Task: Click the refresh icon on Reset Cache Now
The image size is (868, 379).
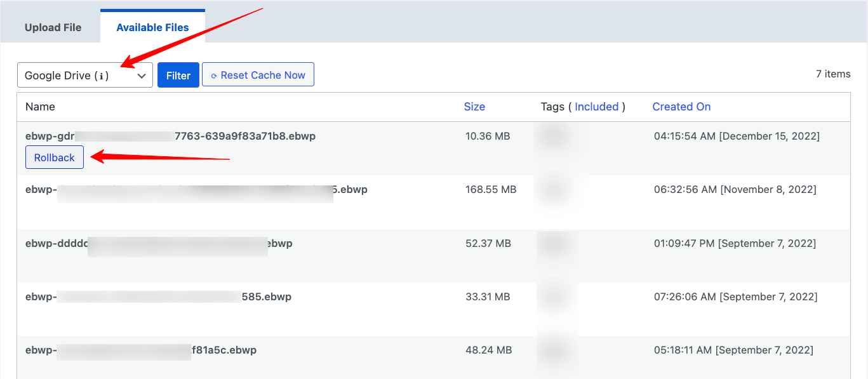Action: (214, 76)
